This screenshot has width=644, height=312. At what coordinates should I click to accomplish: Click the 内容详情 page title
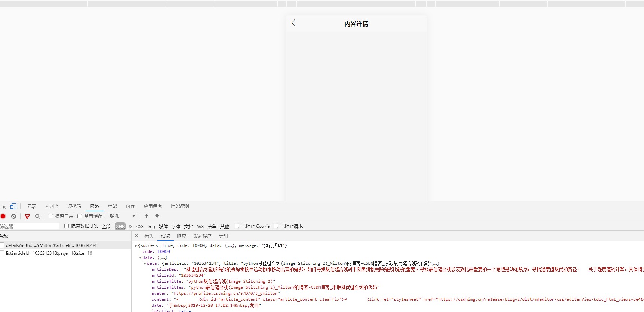356,24
